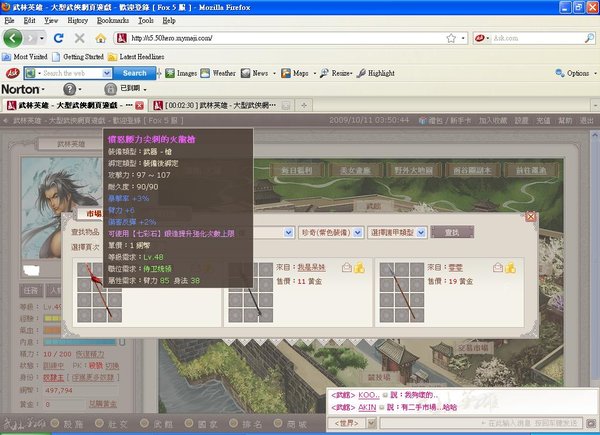Image resolution: width=600 pixels, height=435 pixels.
Task: Expand bookmark star dropdown arrow
Action: 463,38
